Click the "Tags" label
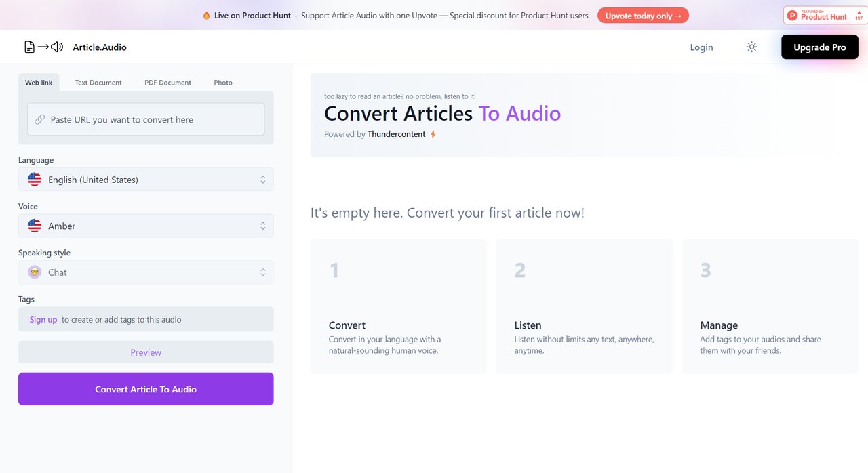This screenshot has height=473, width=868. [x=26, y=299]
